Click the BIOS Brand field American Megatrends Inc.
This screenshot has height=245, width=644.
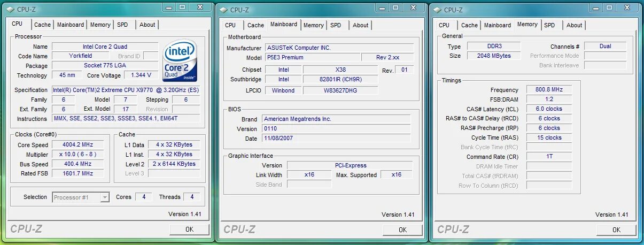tap(336, 119)
